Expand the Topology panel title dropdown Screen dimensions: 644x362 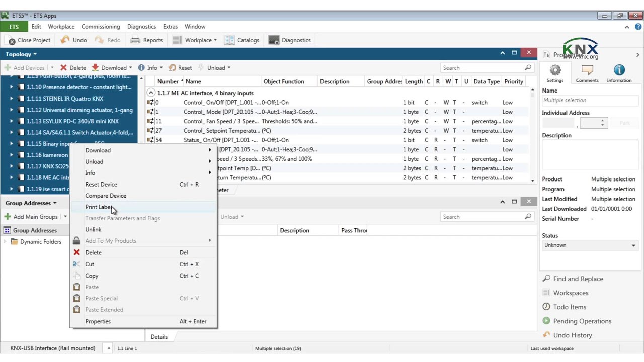21,54
